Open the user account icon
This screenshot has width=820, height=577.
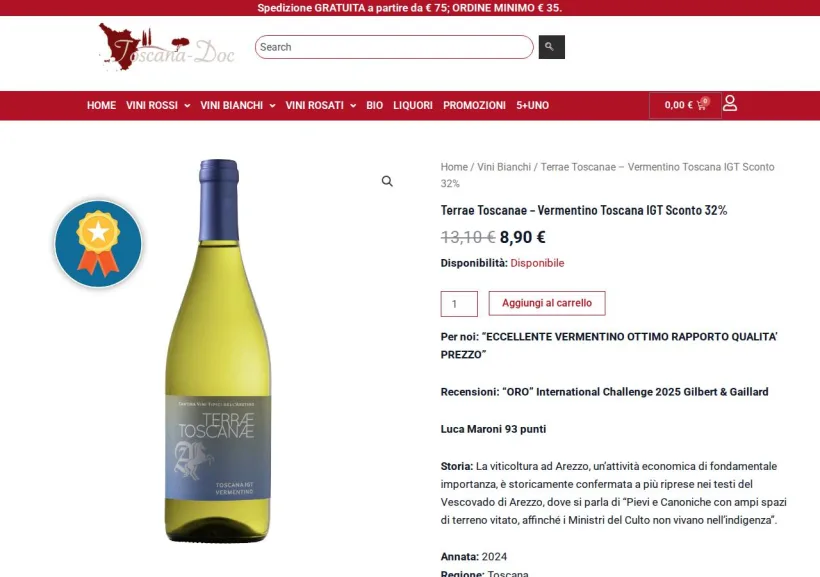[x=730, y=103]
